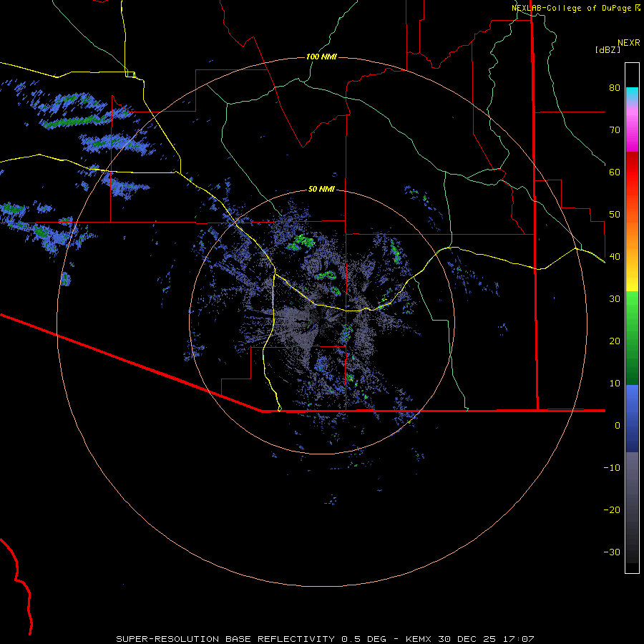Click the green band of the color bar

[x=632, y=338]
